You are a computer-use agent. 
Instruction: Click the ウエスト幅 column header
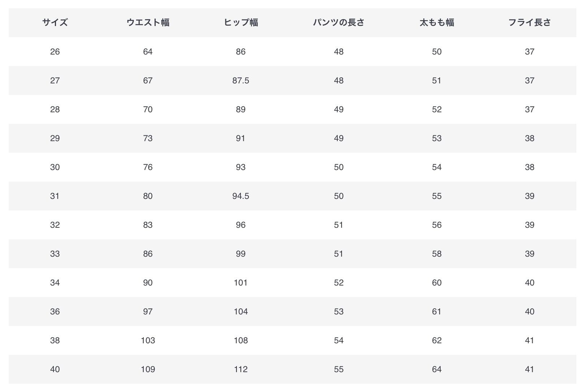click(x=148, y=22)
